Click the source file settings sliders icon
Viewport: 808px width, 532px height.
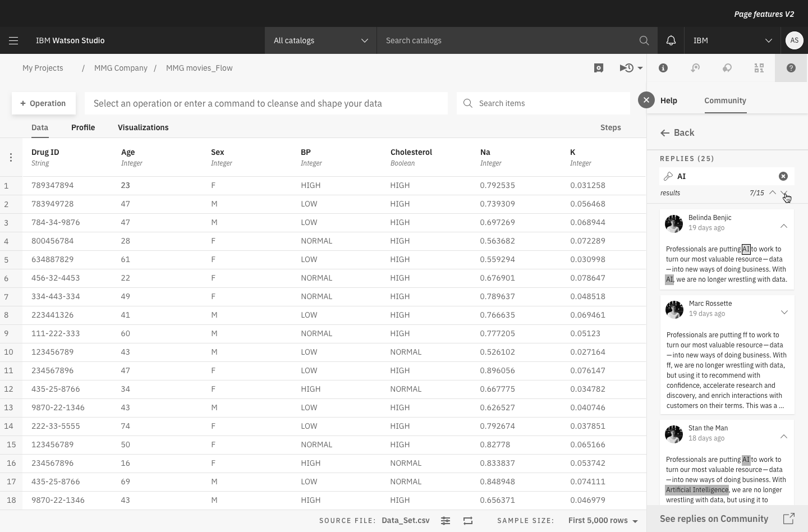446,521
